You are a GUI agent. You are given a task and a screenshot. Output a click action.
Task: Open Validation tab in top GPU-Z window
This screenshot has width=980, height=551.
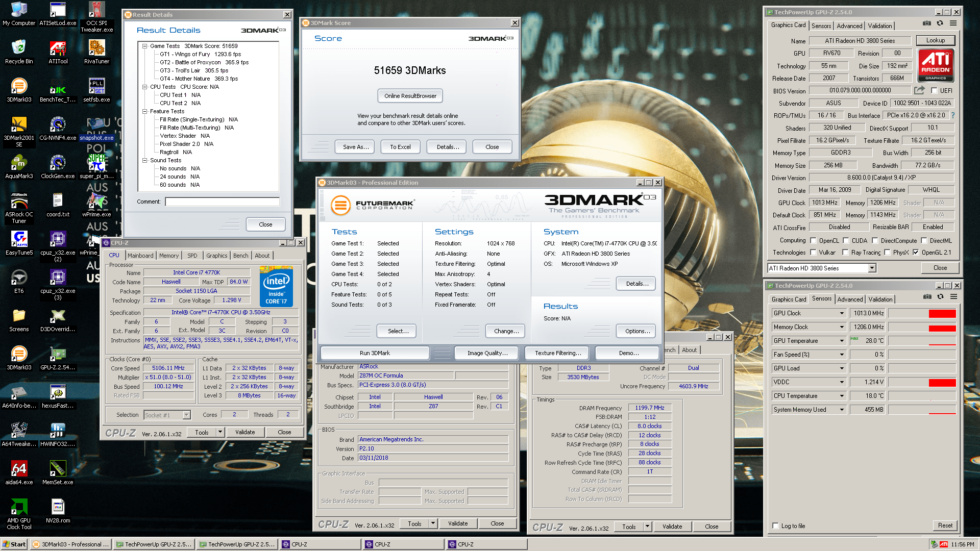[x=880, y=26]
